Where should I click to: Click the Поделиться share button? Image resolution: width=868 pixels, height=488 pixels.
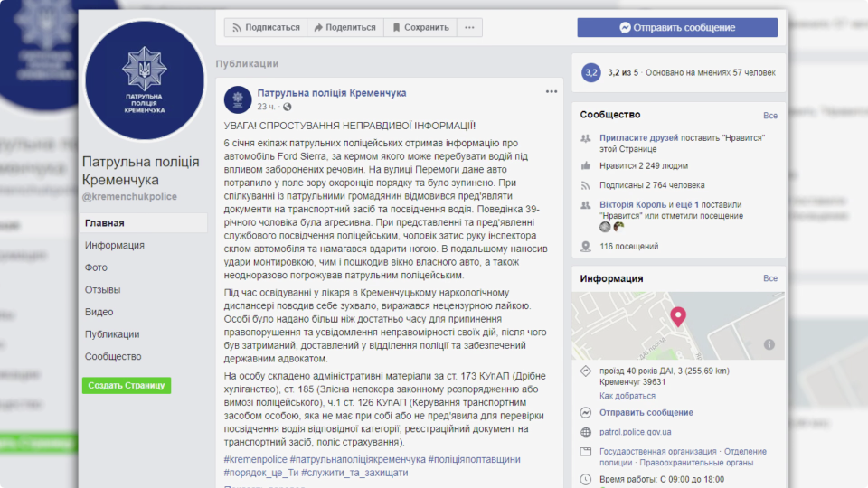(x=344, y=27)
